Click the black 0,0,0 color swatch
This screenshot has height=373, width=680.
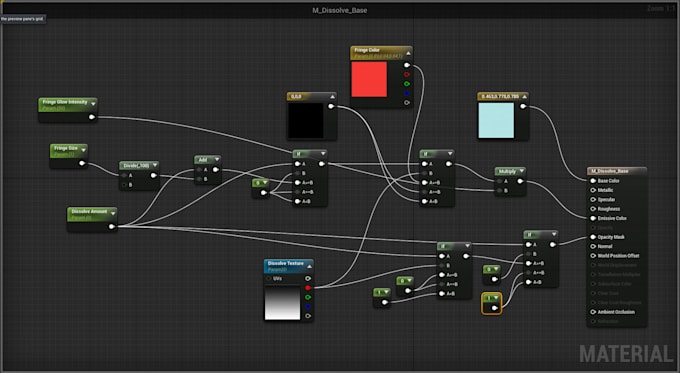coord(306,120)
